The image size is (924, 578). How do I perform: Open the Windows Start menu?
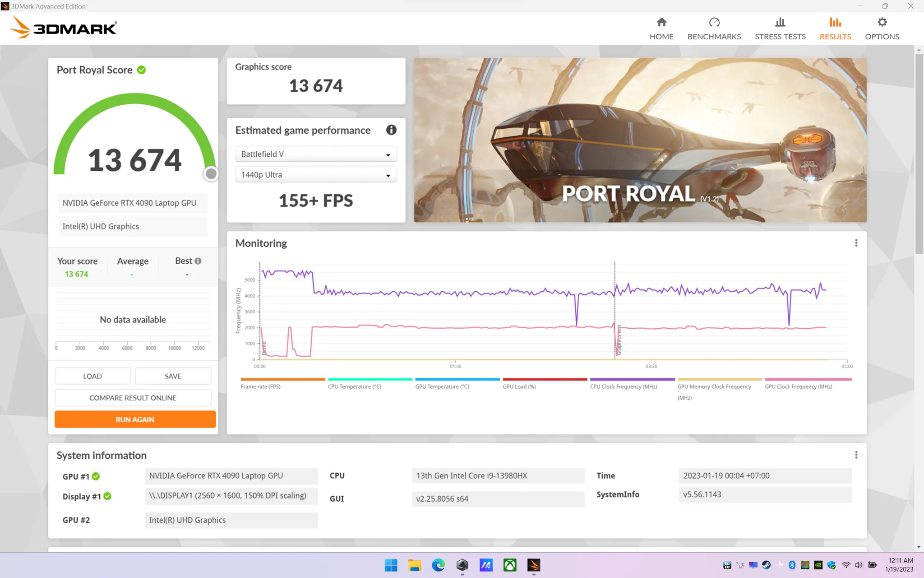coord(391,565)
